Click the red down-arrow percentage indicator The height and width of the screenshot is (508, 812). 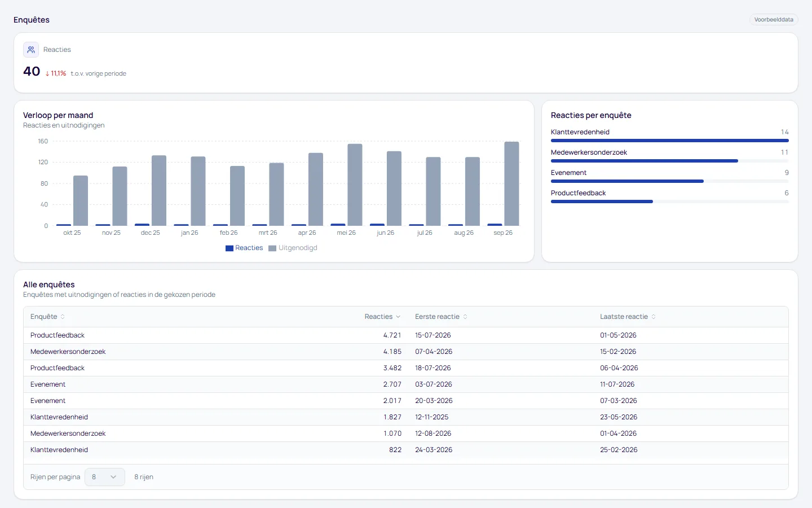point(56,73)
